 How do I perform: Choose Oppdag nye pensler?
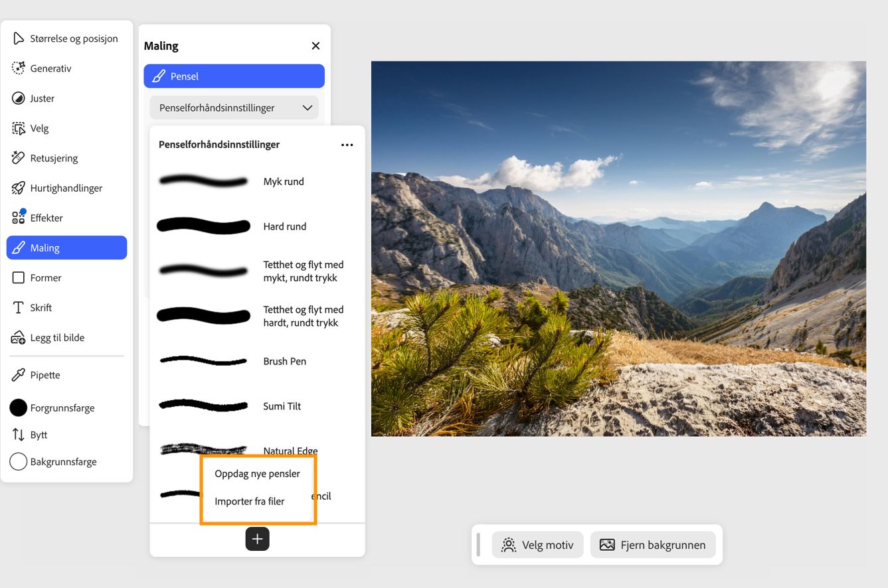tap(258, 473)
